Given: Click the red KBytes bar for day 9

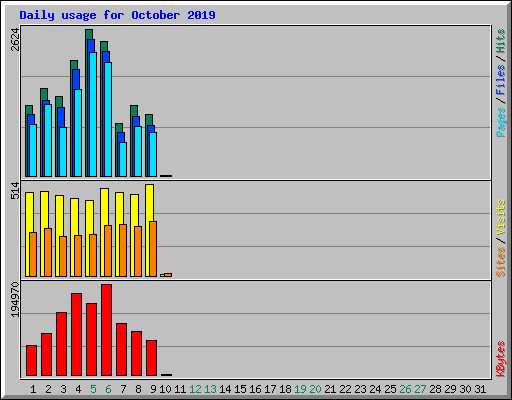Looking at the screenshot, I should 151,358.
